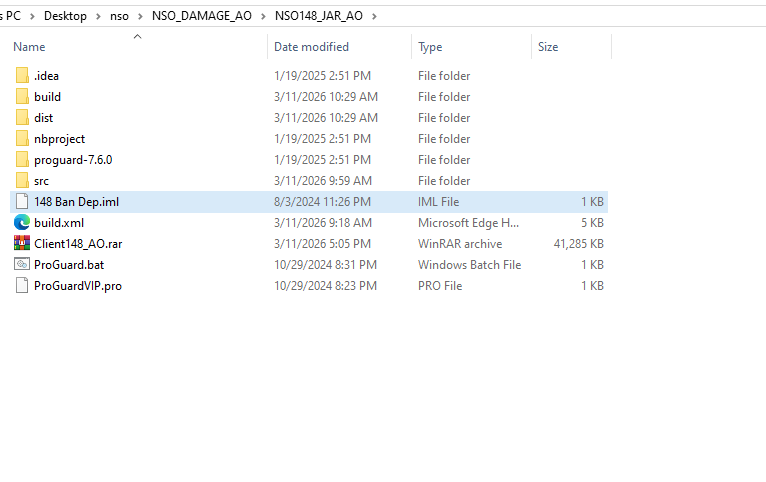This screenshot has width=766, height=482.
Task: Click the 5 KB size of build.xml
Action: [x=592, y=223]
